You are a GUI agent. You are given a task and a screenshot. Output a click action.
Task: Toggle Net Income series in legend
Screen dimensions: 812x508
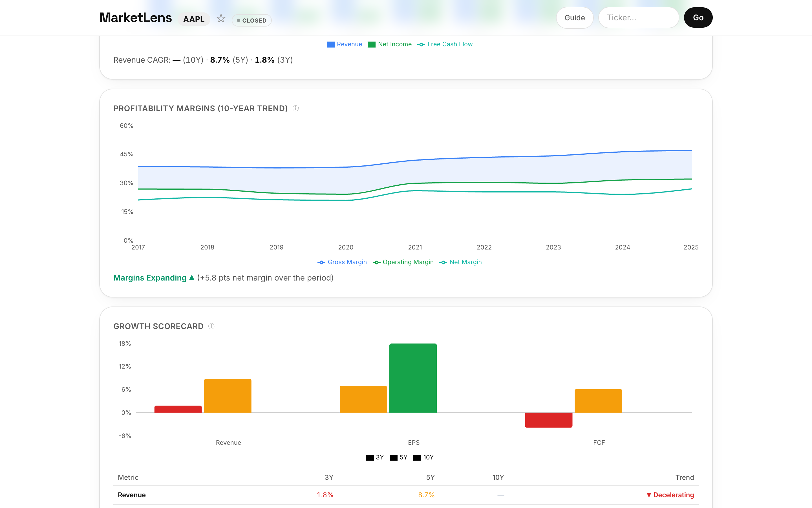(390, 44)
